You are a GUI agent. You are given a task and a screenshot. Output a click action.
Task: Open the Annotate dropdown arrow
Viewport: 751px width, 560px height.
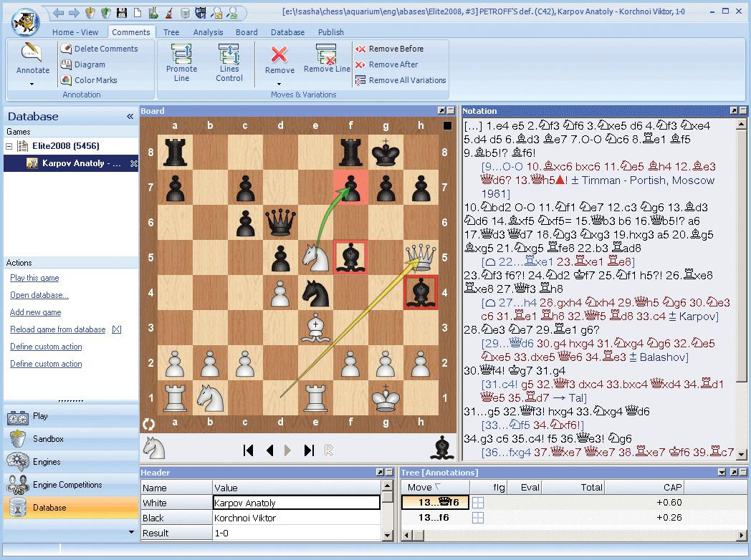coord(32,85)
